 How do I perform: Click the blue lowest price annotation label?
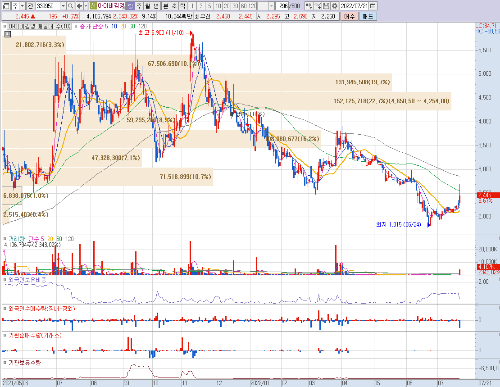pos(399,224)
